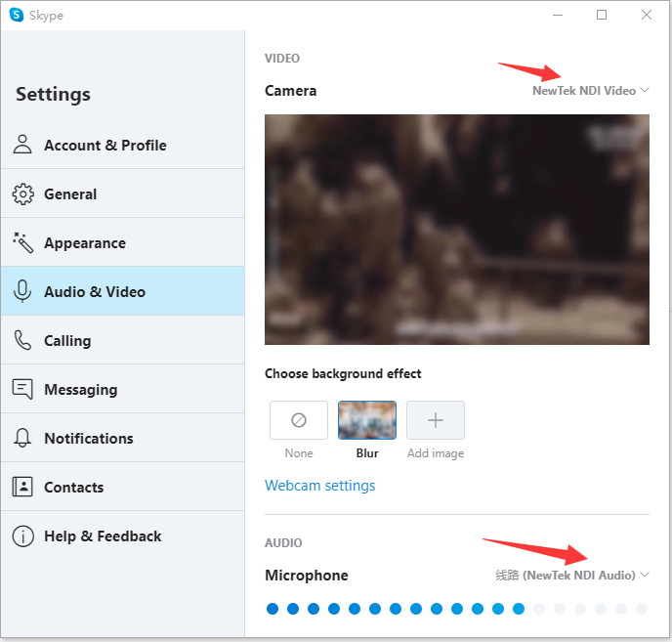The image size is (672, 642).
Task: Click the Appearance magic wand icon
Action: (x=22, y=242)
